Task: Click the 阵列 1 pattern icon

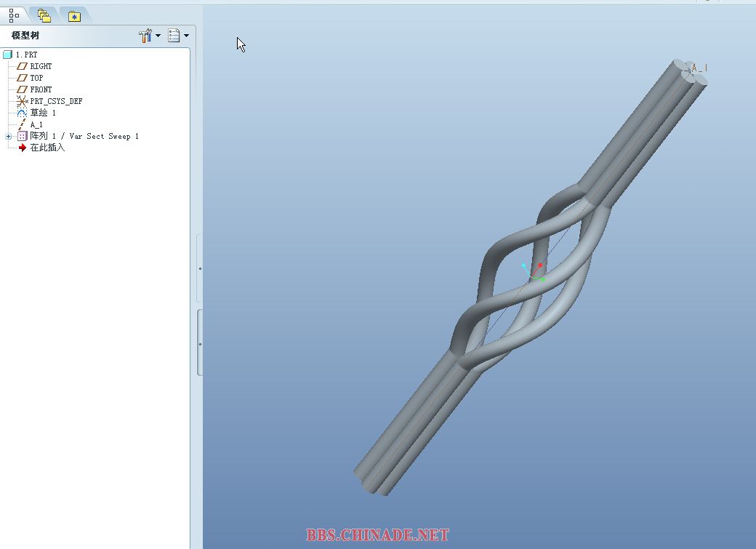Action: pyautogui.click(x=22, y=137)
